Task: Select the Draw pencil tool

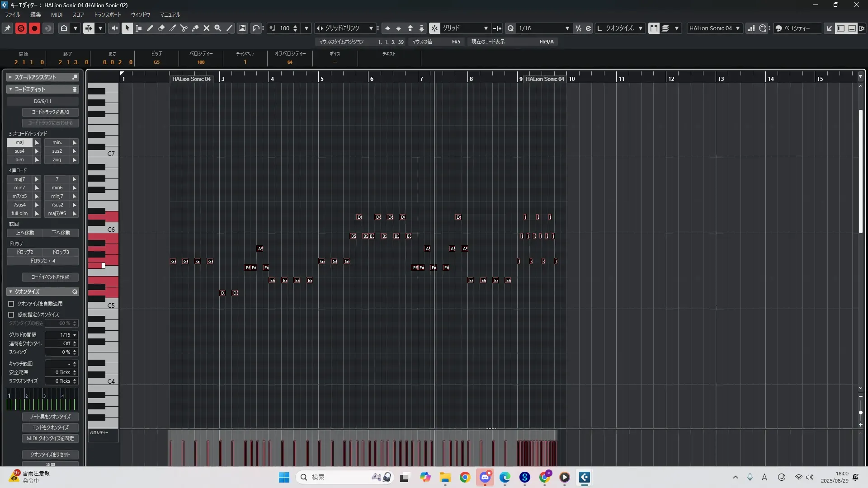Action: coord(150,28)
